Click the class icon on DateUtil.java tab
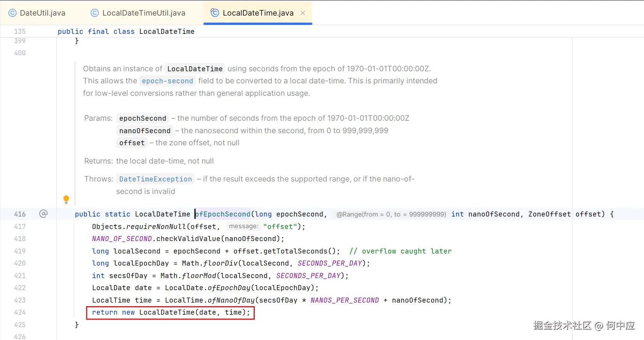The height and width of the screenshot is (340, 644). (12, 13)
